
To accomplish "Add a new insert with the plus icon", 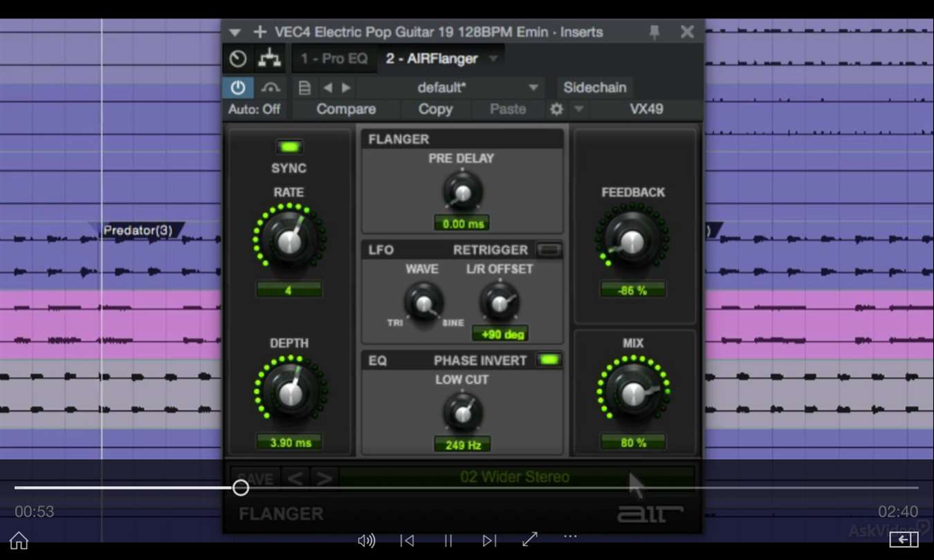I will [260, 32].
